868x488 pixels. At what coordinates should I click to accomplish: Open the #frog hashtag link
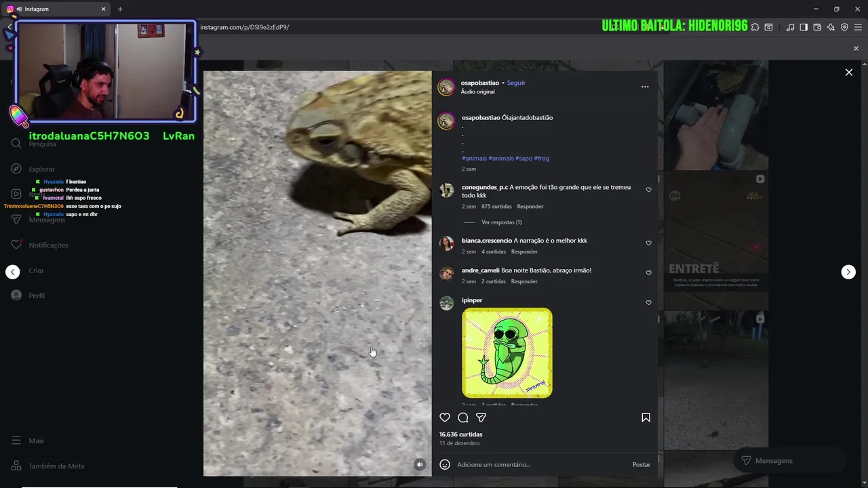[x=542, y=158]
